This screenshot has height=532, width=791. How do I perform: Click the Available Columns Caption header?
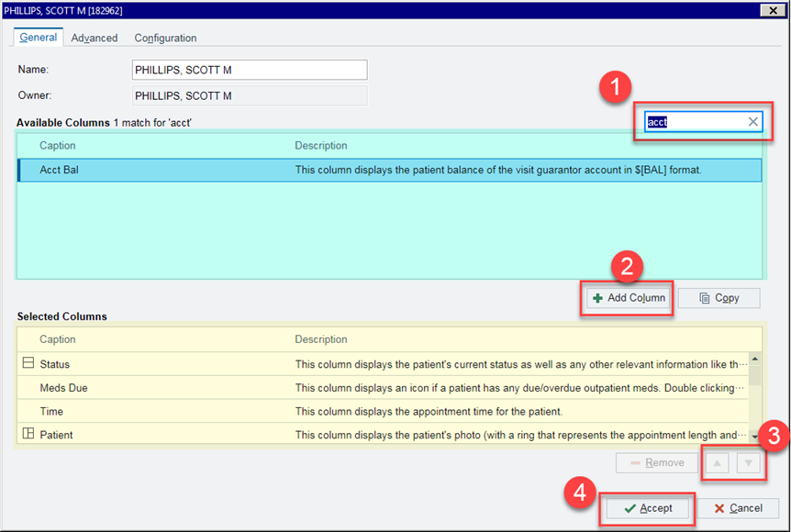coord(58,145)
